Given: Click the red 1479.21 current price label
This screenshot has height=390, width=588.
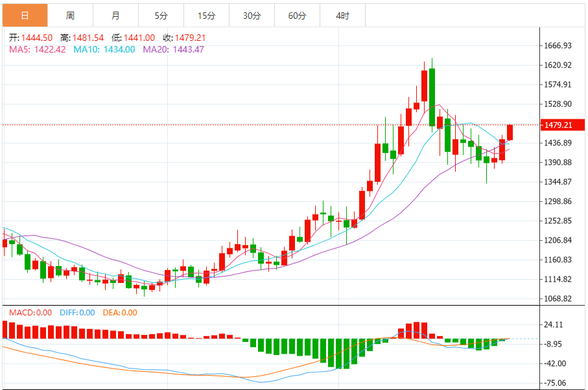Looking at the screenshot, I should (x=563, y=125).
